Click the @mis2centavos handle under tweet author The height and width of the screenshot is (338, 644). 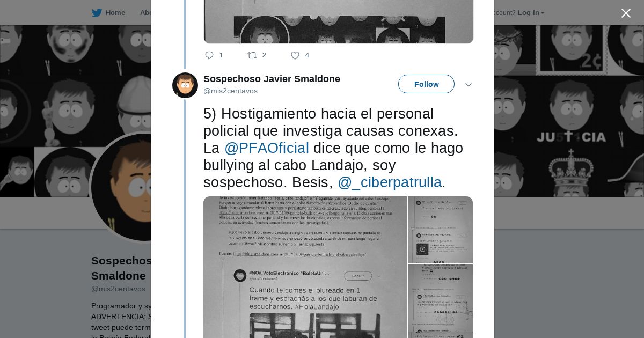230,91
